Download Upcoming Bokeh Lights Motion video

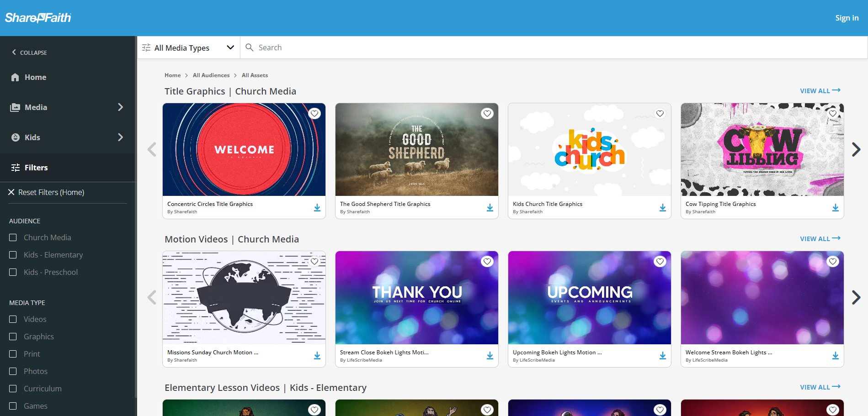click(x=663, y=356)
